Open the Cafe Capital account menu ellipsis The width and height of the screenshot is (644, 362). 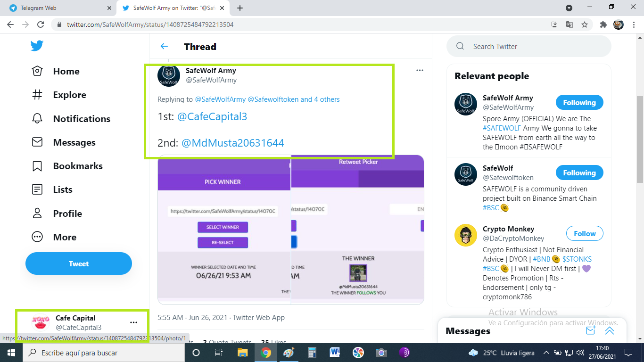pos(133,322)
